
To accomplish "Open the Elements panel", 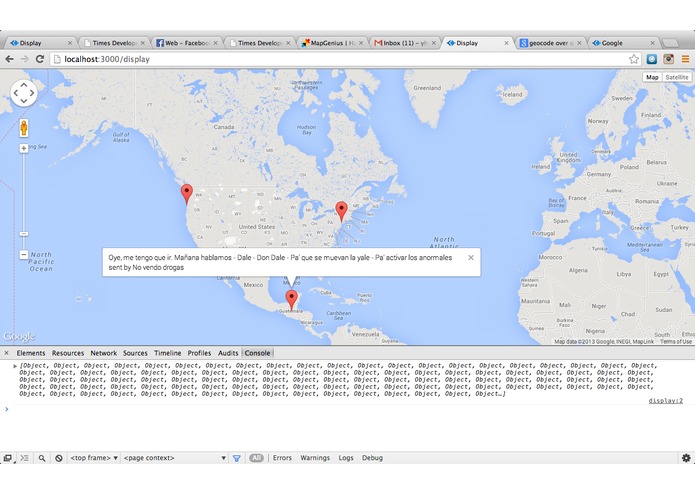I will pyautogui.click(x=31, y=353).
